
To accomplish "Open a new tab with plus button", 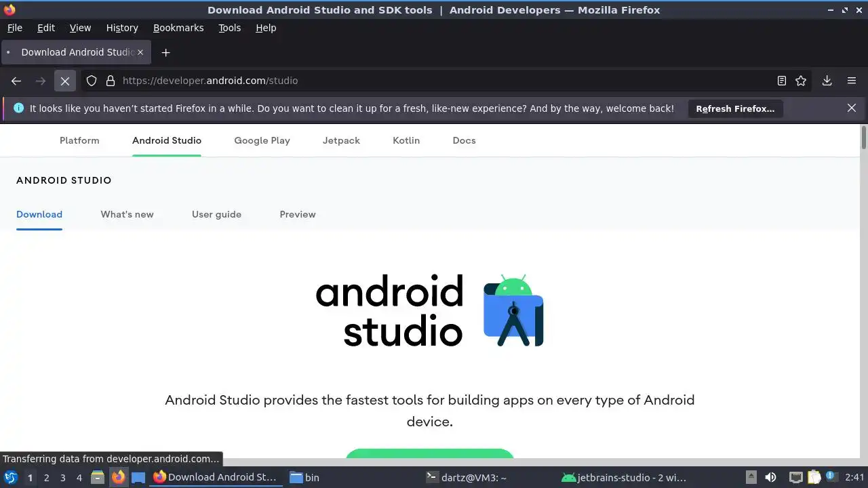I will click(x=165, y=52).
